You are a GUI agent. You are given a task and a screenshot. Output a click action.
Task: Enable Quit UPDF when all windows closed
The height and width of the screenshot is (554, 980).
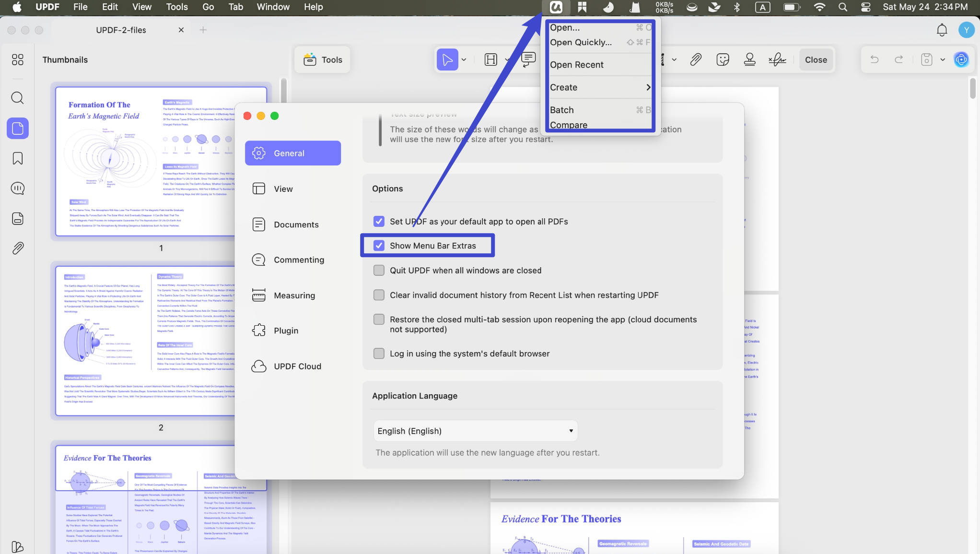379,271
